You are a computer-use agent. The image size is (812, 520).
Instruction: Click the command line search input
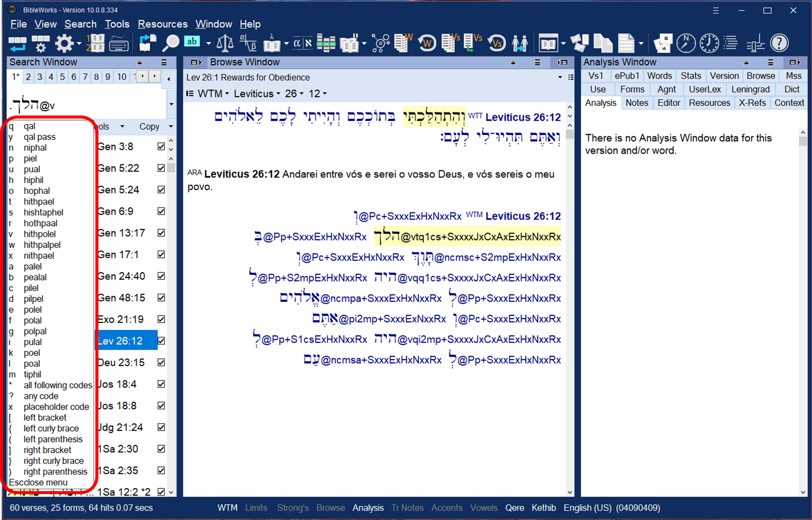pos(86,104)
